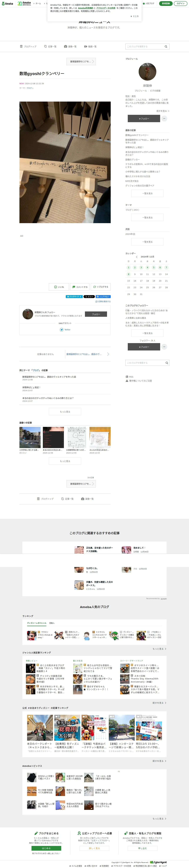Open もっと見る below the Amebaトピックス list

[159, 819]
